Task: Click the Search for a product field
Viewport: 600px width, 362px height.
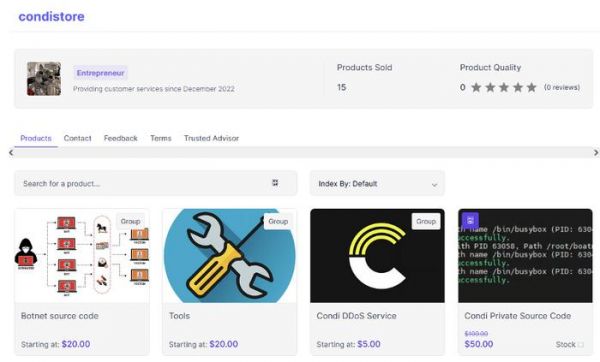Action: (156, 183)
